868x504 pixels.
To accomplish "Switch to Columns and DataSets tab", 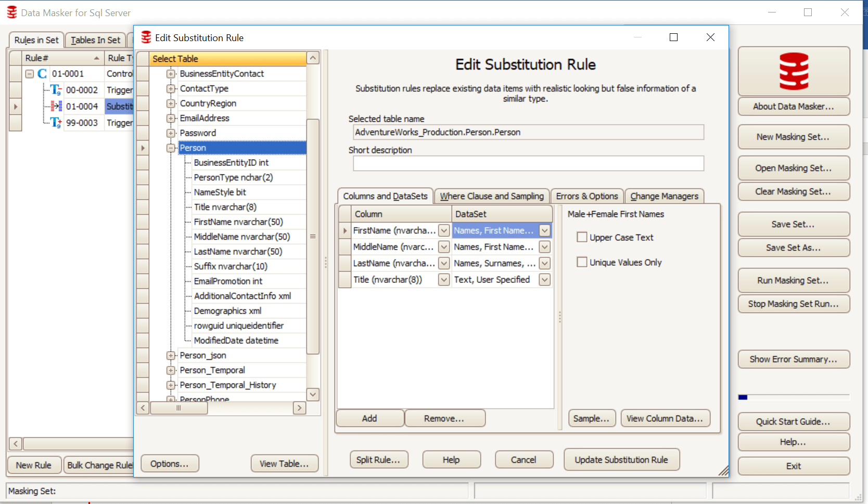I will tap(385, 196).
